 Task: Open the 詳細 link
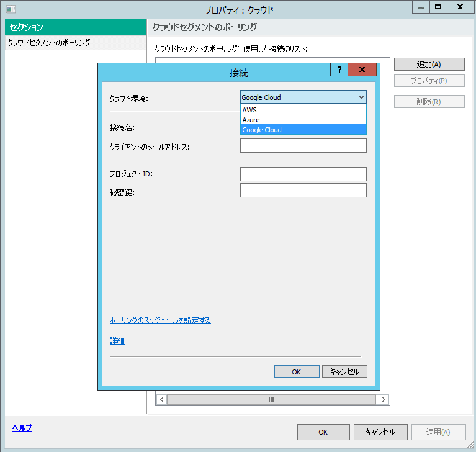point(117,341)
